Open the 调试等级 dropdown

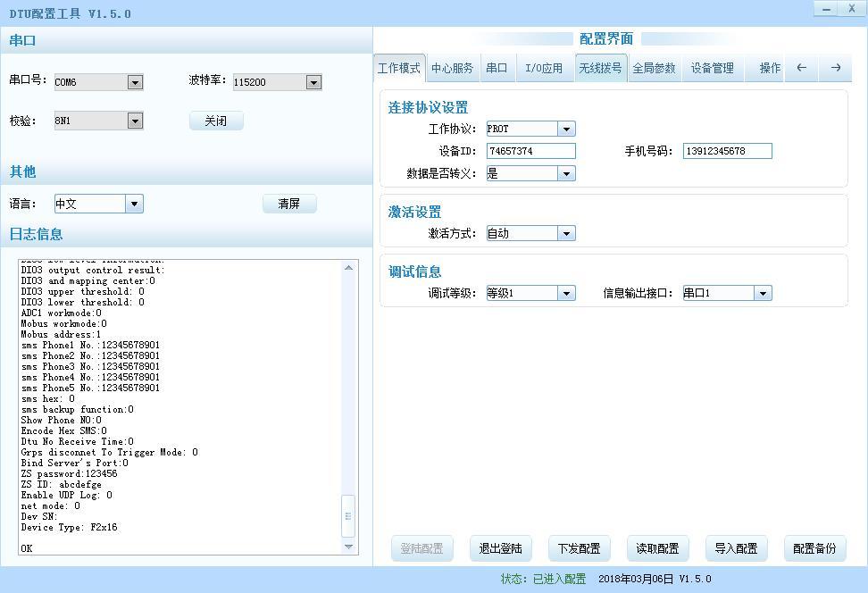tap(566, 294)
